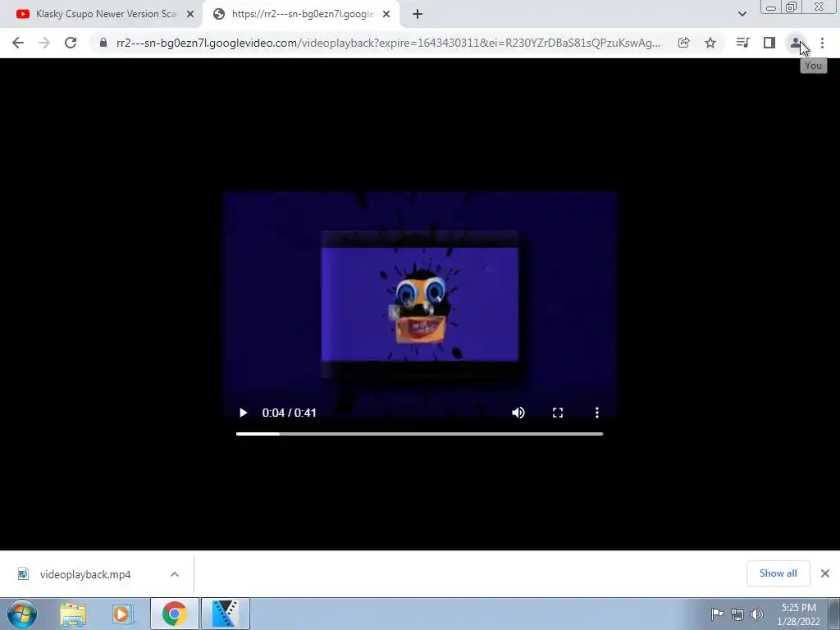The height and width of the screenshot is (630, 840).
Task: Go back to the previous page
Action: click(18, 43)
